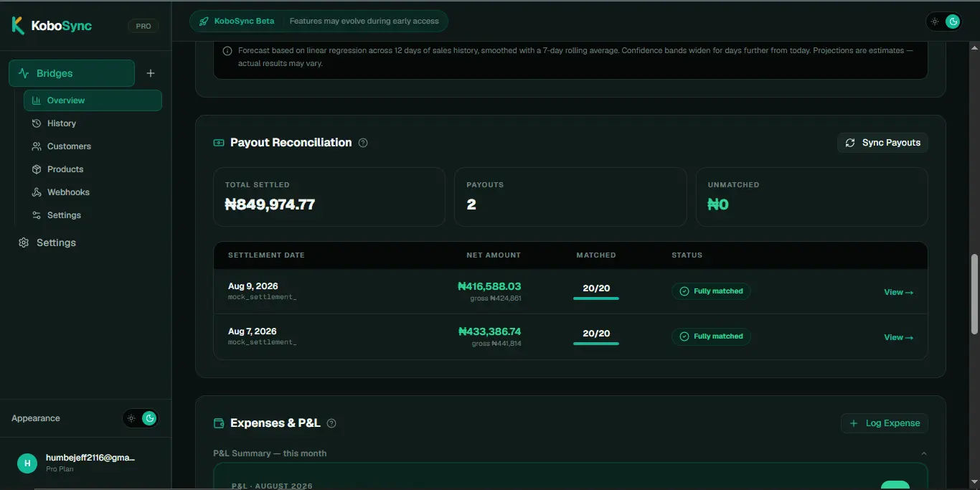Open the Bridges section
980x490 pixels.
pos(72,73)
